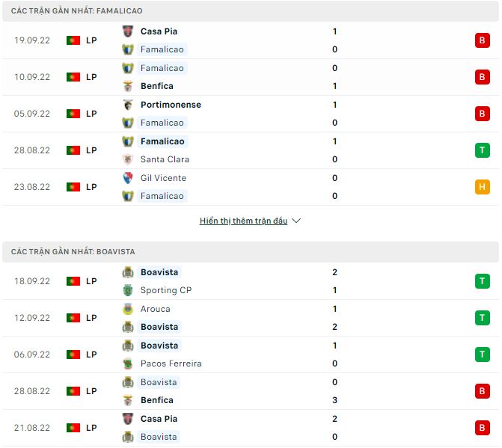Open Boavista team link in Arouca match
Image resolution: width=502 pixels, height=448 pixels.
159,327
